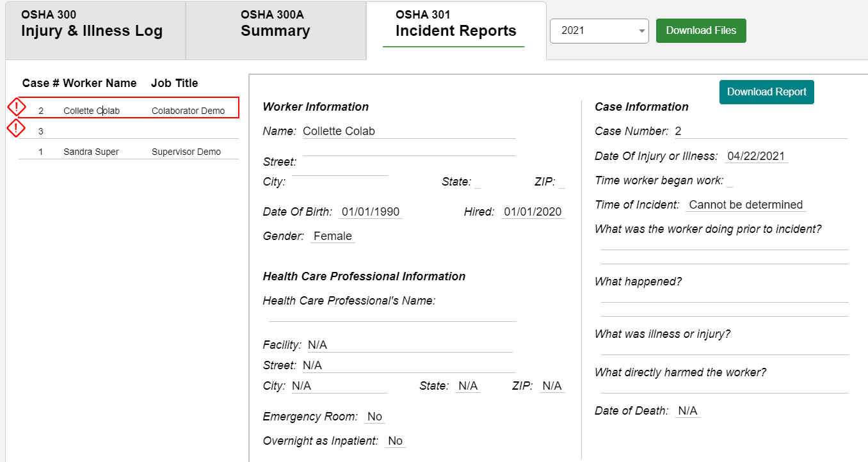Viewport: 868px width, 462px height.
Task: Select OSHA 301 Incident Reports tab
Action: click(456, 31)
